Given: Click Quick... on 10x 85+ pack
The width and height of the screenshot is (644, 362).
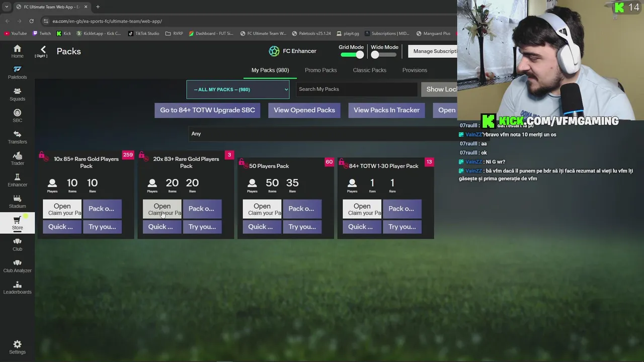Looking at the screenshot, I should click(x=62, y=227).
